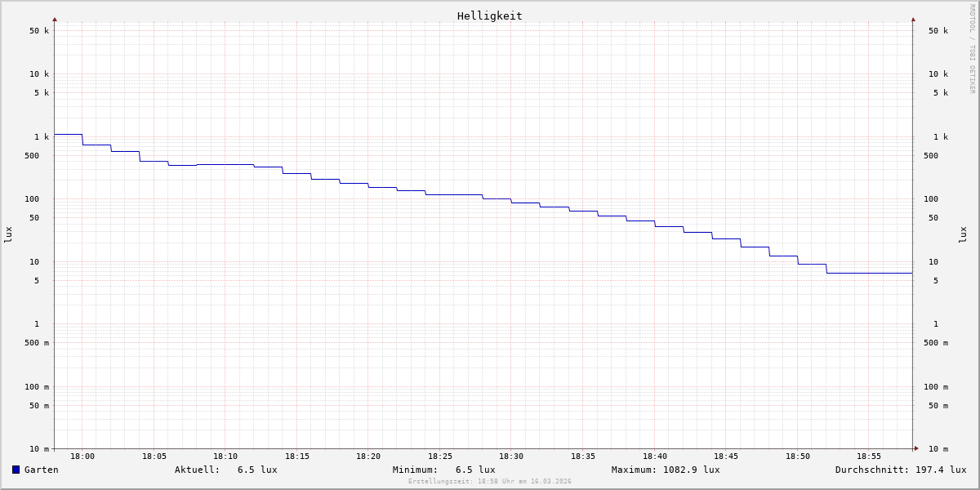Click the left vertical lux axis label
This screenshot has width=980, height=490.
(8, 234)
